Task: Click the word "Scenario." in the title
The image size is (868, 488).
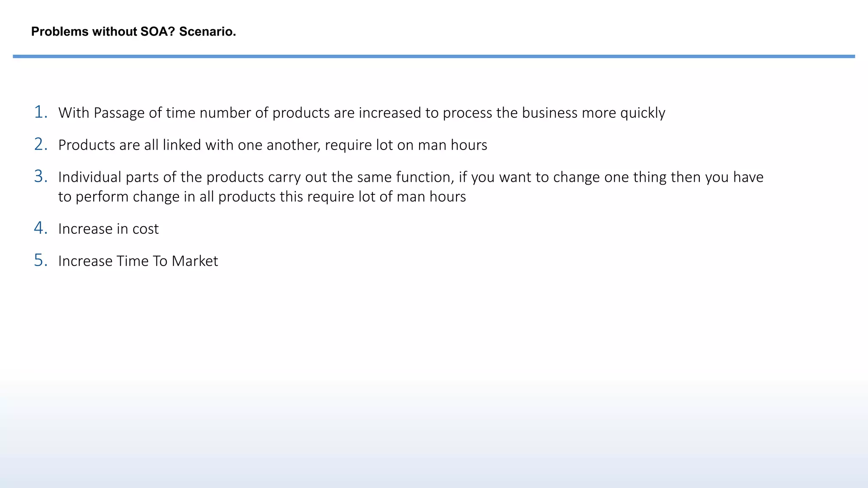Action: (207, 32)
